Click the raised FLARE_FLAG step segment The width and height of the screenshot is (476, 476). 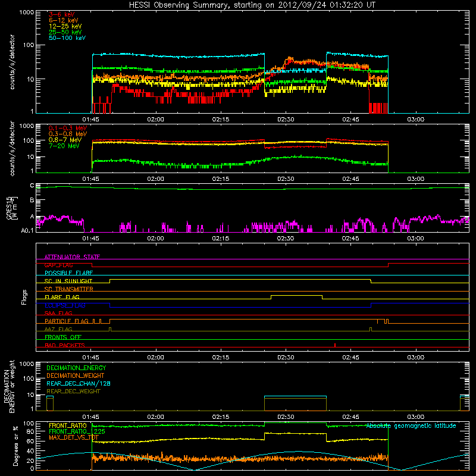click(296, 295)
